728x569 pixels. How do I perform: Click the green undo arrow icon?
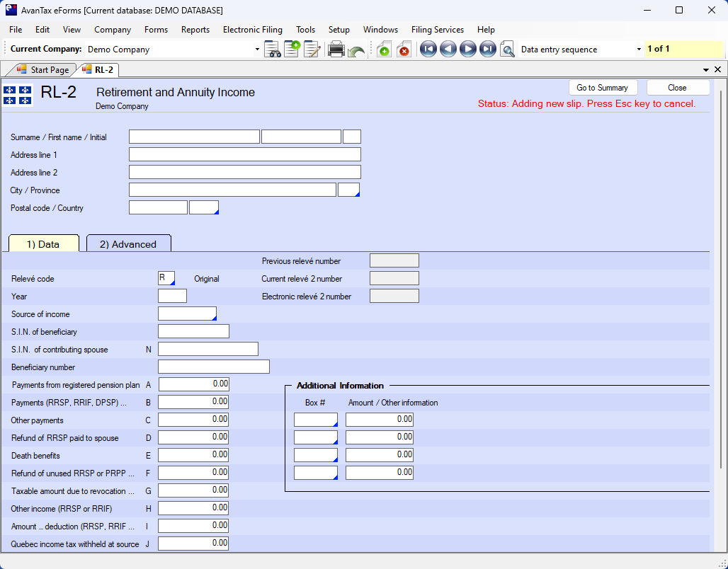point(356,51)
